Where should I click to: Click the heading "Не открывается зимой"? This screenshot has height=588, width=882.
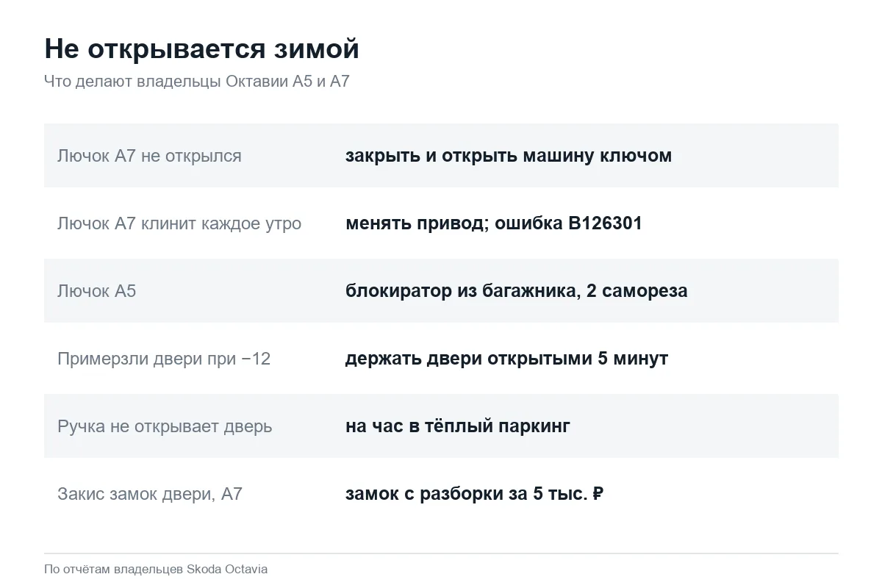[202, 49]
